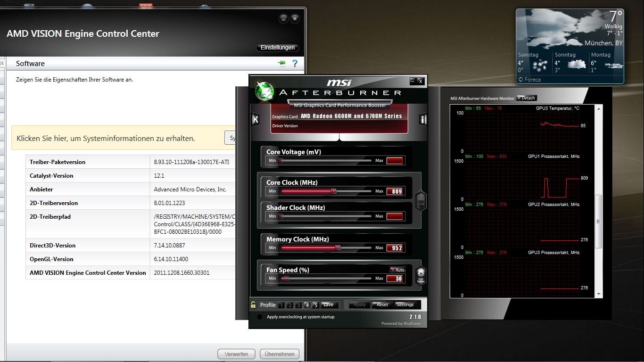Click the Catalyst-Version value 12.1

click(x=159, y=175)
